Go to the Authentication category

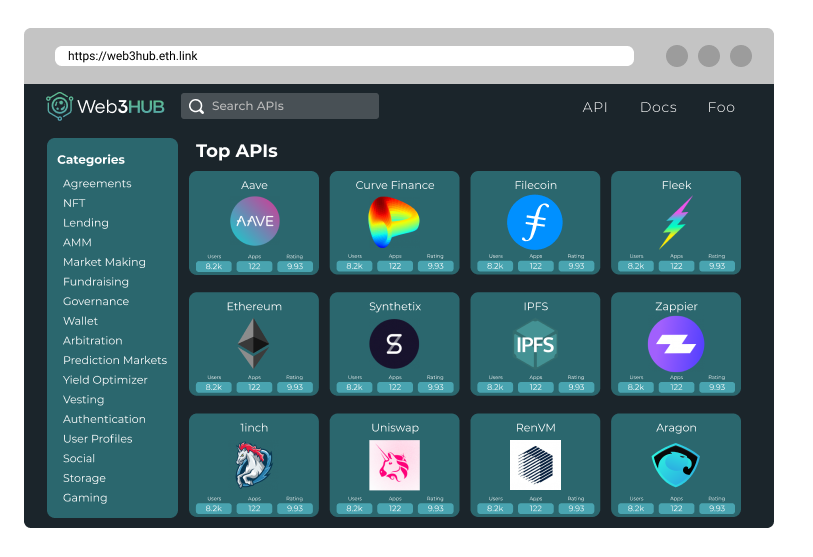tap(104, 419)
